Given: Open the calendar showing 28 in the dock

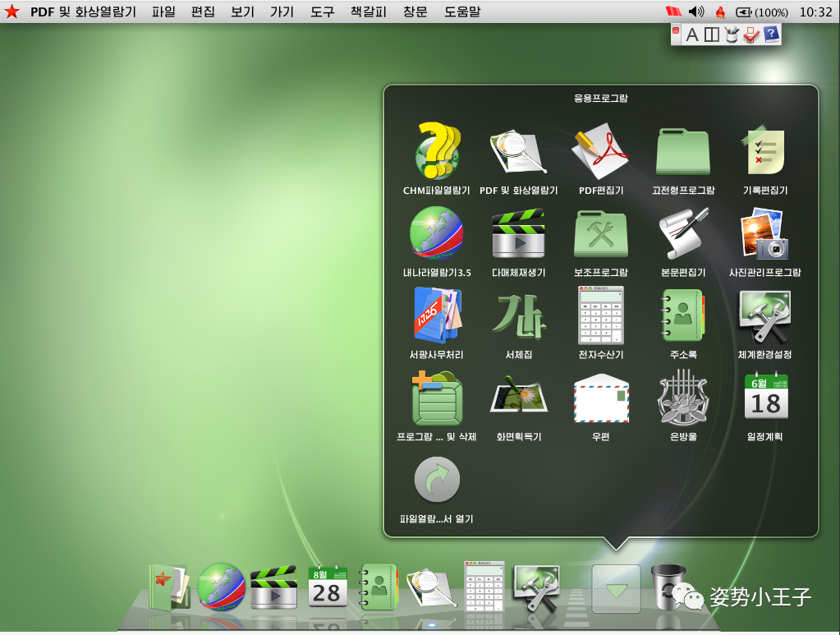Looking at the screenshot, I should pyautogui.click(x=328, y=587).
